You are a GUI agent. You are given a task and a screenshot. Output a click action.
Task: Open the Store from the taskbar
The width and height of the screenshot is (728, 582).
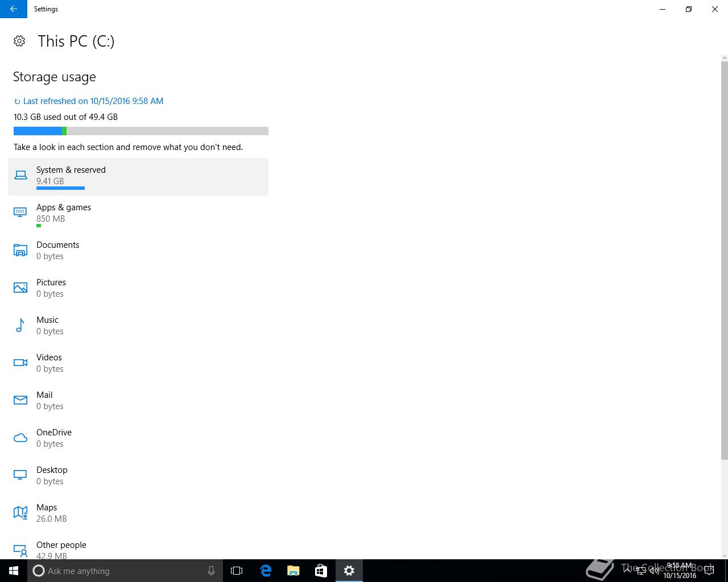[x=321, y=571]
